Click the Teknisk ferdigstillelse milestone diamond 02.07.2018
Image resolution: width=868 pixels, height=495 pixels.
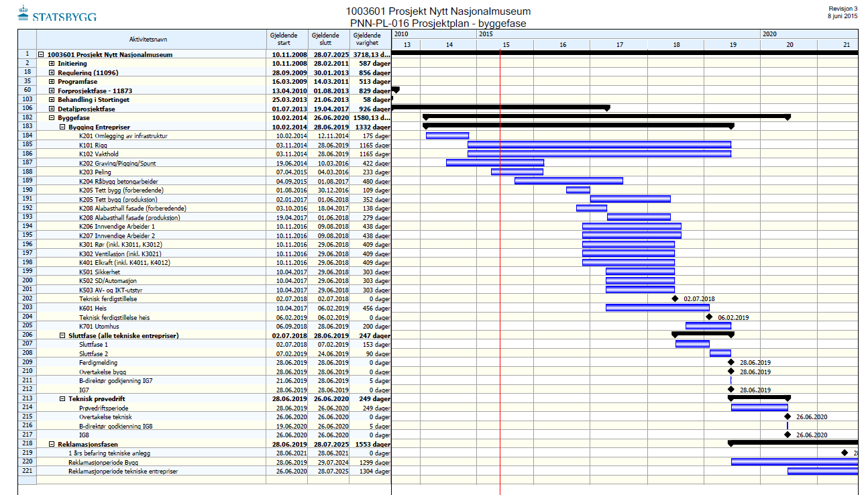(675, 299)
